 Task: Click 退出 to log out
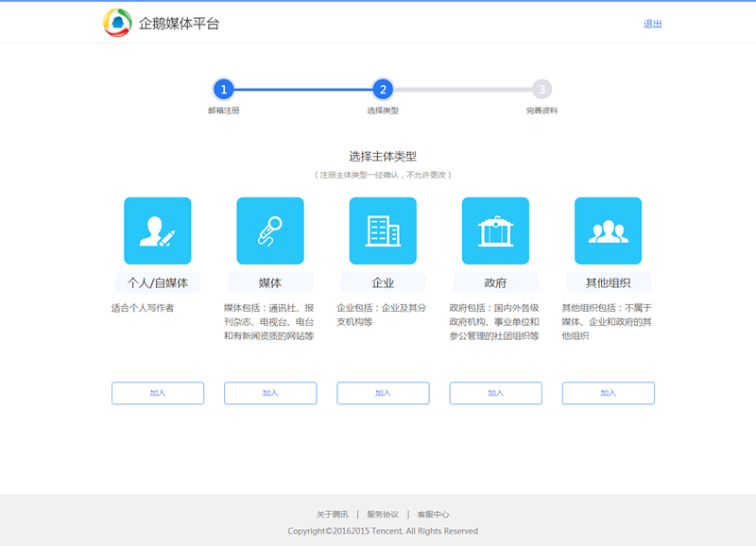[x=652, y=23]
